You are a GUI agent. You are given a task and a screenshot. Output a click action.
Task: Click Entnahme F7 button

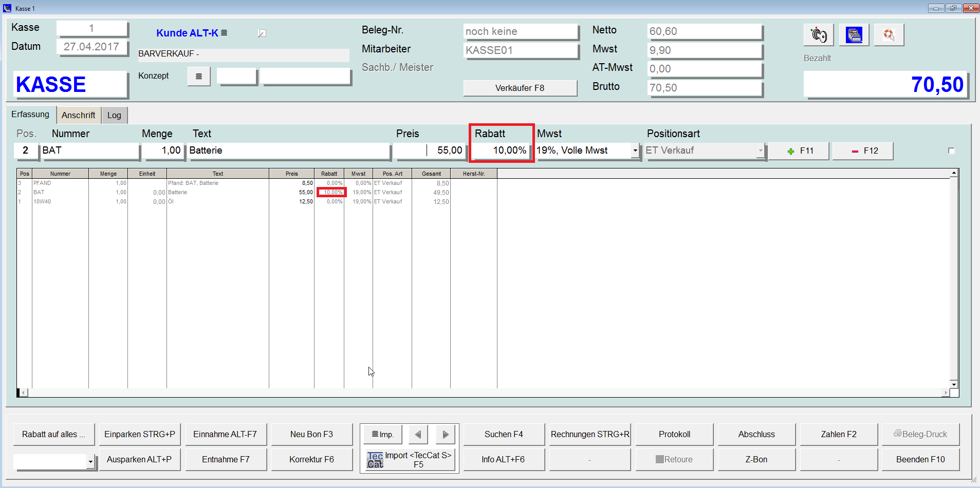click(226, 459)
